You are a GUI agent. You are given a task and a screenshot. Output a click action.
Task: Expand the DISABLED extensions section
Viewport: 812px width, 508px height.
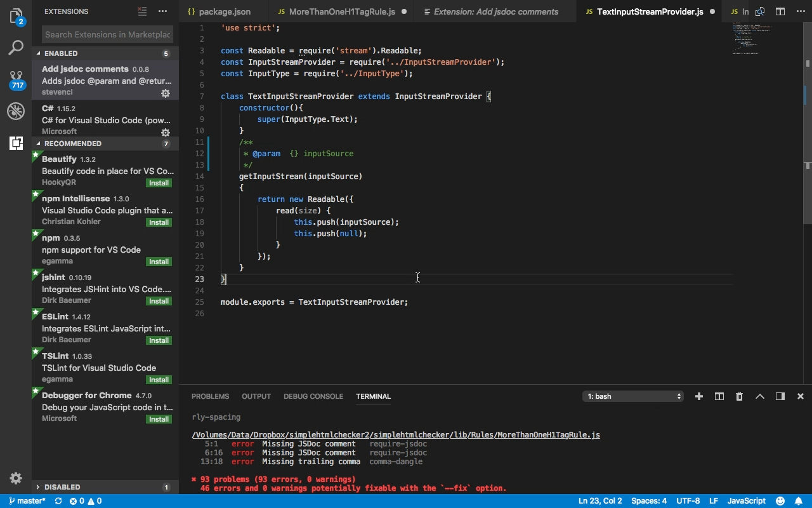105,487
